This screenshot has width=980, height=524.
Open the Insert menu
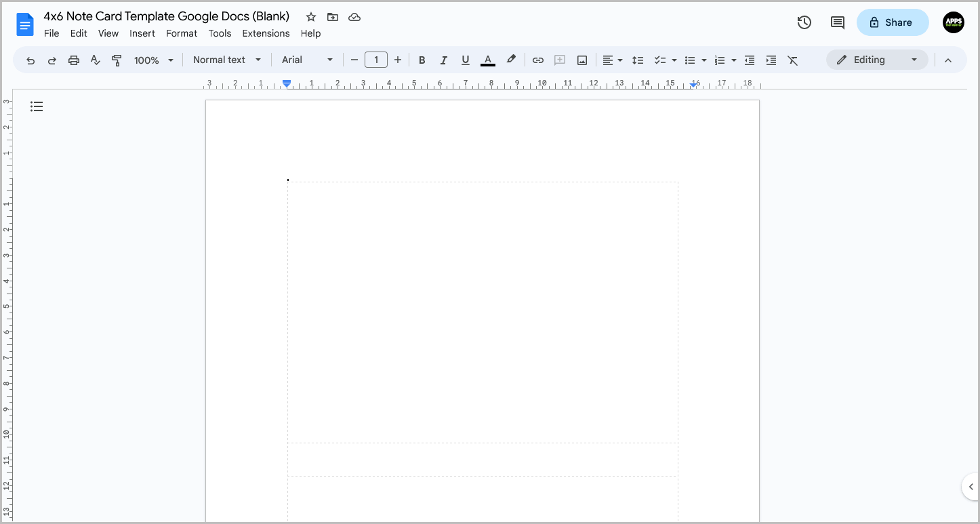pos(142,33)
